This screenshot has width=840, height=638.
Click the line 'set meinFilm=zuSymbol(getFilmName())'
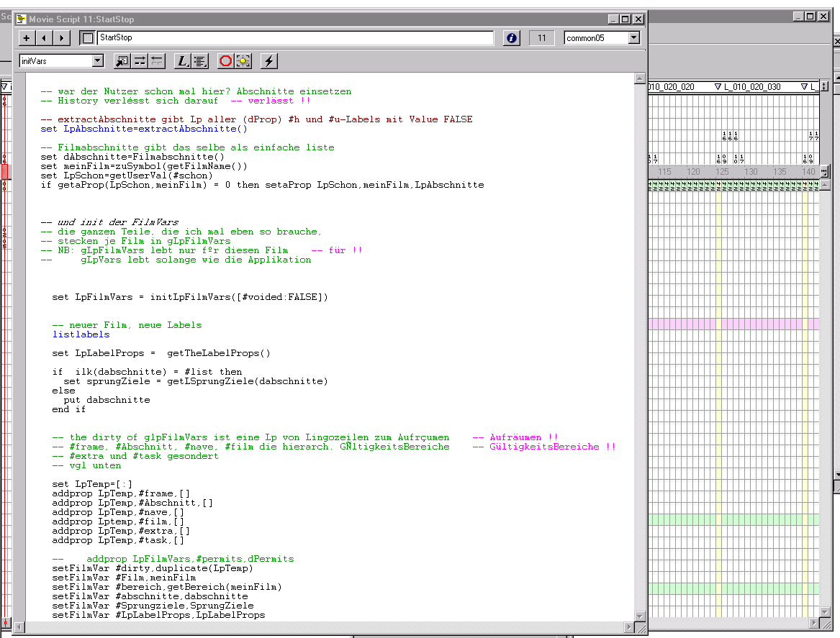pyautogui.click(x=144, y=166)
